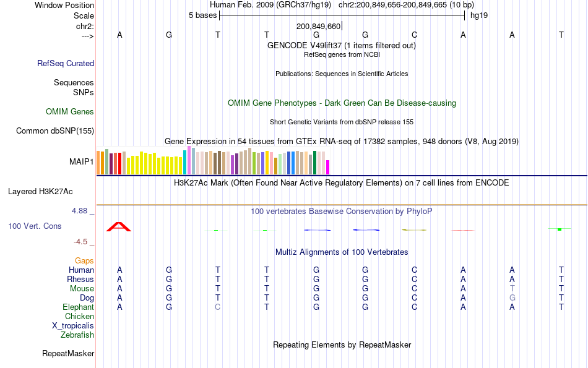Screen dimensions: 588x368
Task: Open the 100 Vert. Cons track label
Action: (35, 226)
